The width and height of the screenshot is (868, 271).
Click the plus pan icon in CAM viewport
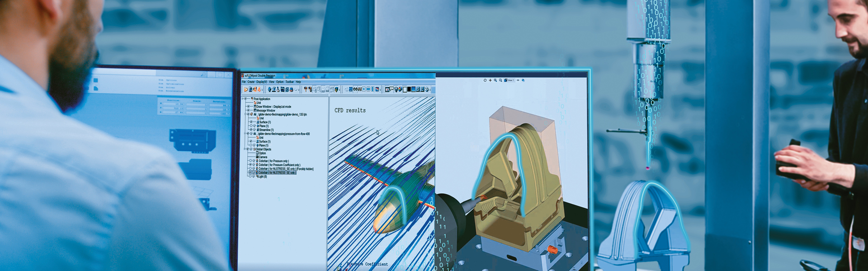490,80
